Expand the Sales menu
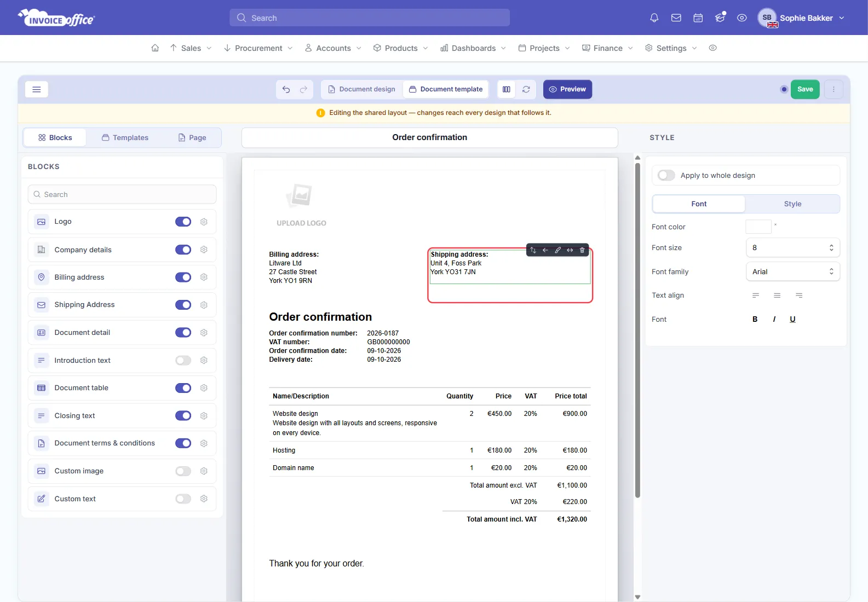The width and height of the screenshot is (868, 602). 191,48
